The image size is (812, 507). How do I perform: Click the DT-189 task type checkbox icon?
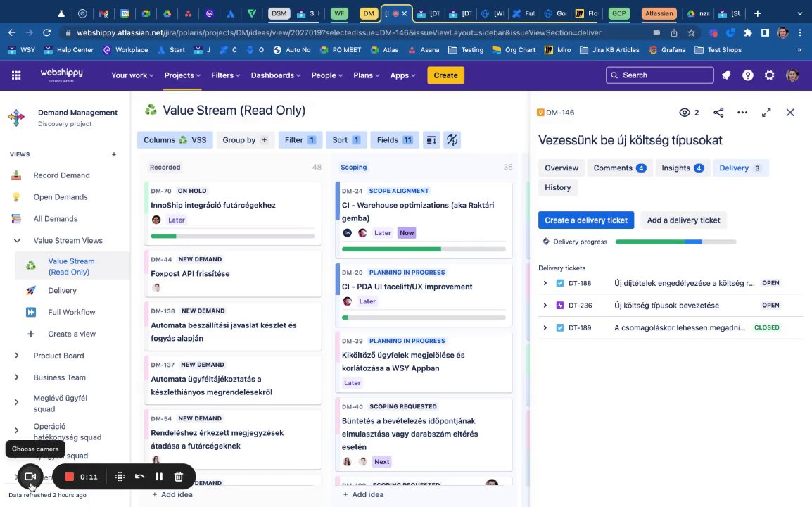point(560,327)
